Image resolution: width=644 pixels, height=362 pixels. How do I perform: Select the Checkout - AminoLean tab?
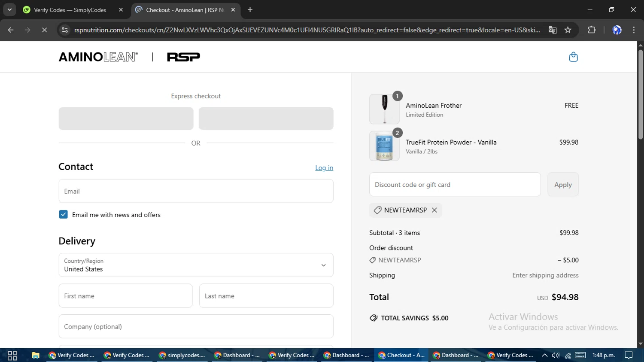click(186, 10)
